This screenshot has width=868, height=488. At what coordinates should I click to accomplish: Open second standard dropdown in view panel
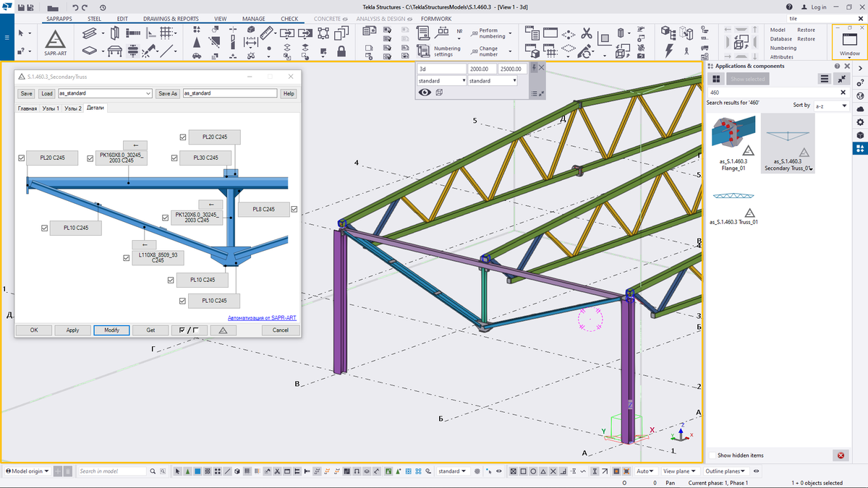tap(493, 81)
